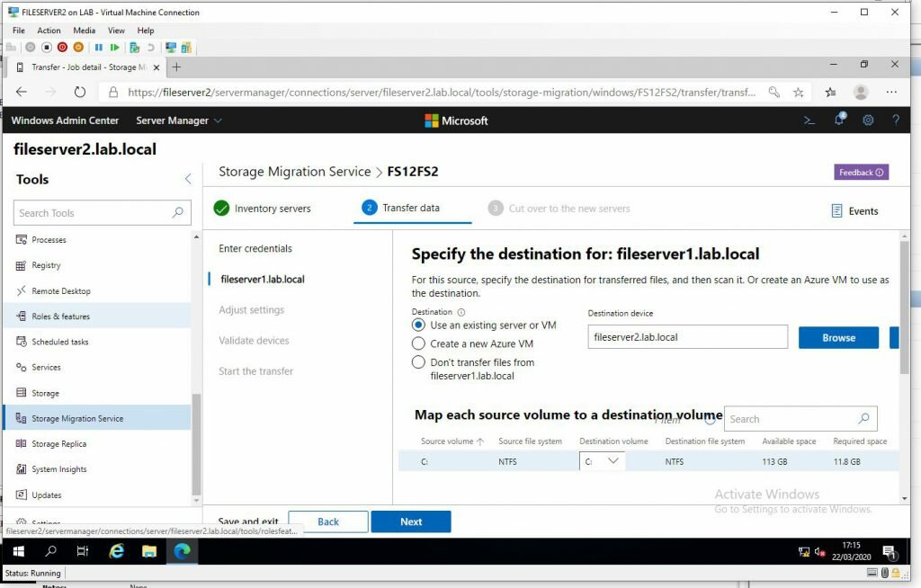Open Enter credentials step
Screen dimensions: 921x588
255,248
